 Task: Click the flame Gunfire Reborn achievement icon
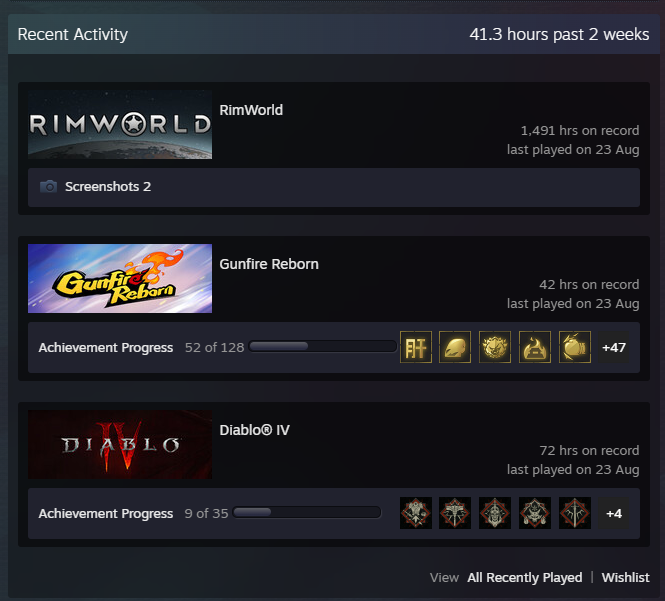(x=535, y=347)
